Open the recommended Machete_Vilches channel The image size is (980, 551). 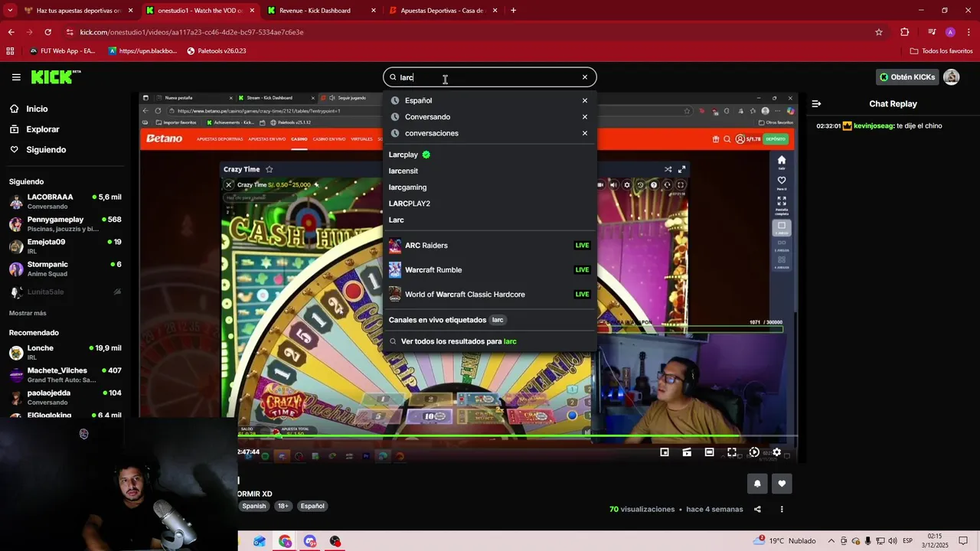(x=65, y=375)
